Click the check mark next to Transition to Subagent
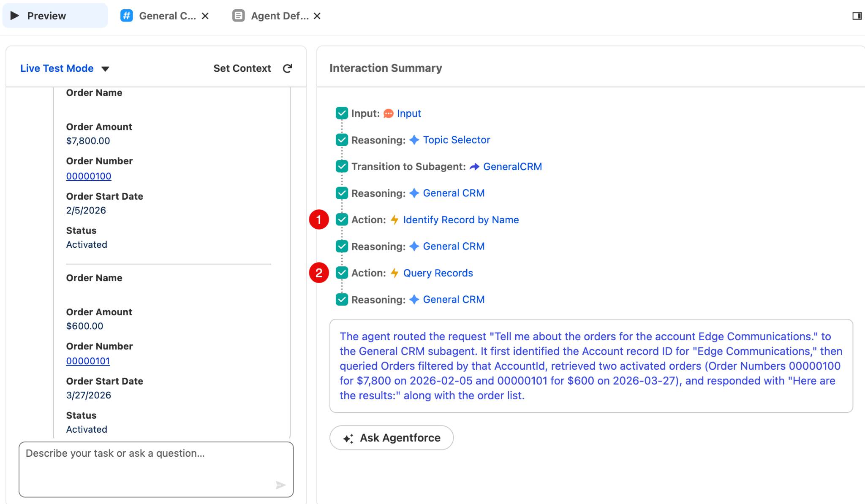 pyautogui.click(x=342, y=166)
